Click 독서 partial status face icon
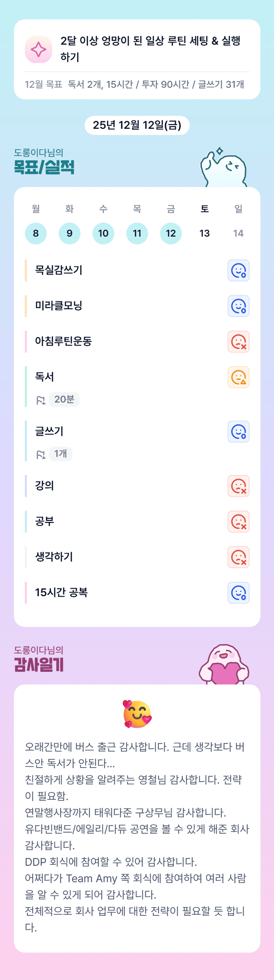The height and width of the screenshot is (980, 274). (x=238, y=377)
